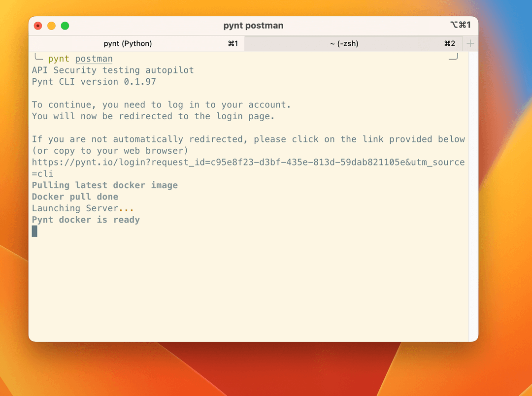Maximize the window with the green button
This screenshot has width=532, height=396.
click(65, 26)
